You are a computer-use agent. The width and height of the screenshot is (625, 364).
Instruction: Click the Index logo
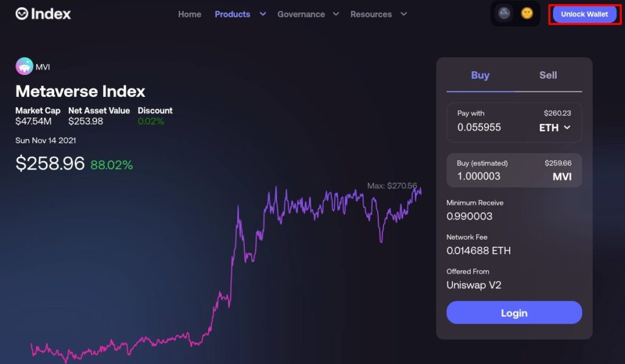point(43,14)
